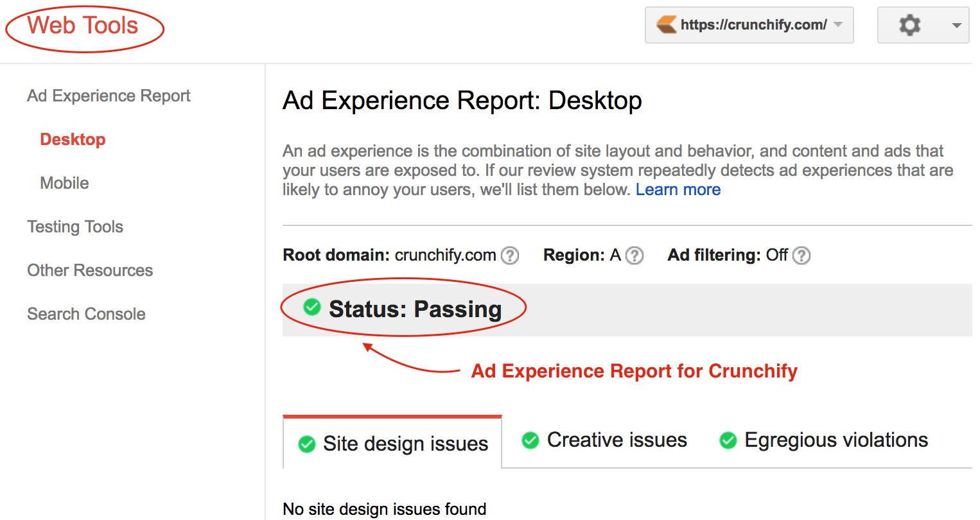Select Mobile report in sidebar
The image size is (980, 520).
point(64,183)
